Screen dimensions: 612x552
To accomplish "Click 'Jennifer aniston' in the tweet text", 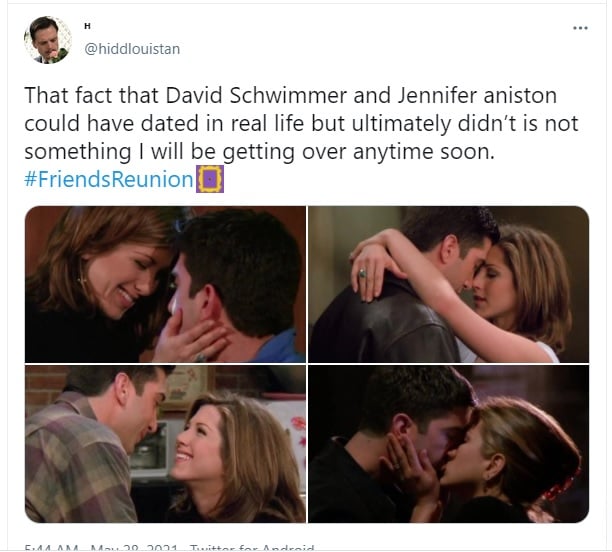I will pyautogui.click(x=477, y=96).
